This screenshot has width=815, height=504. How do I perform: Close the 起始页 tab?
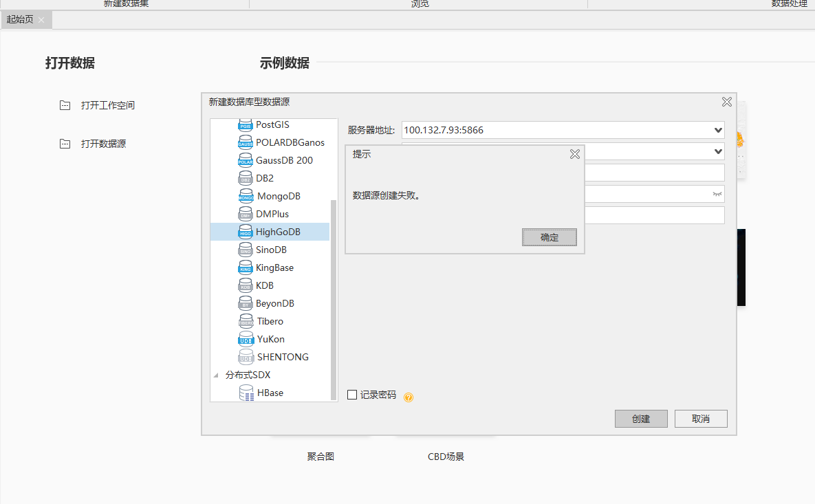(x=41, y=20)
